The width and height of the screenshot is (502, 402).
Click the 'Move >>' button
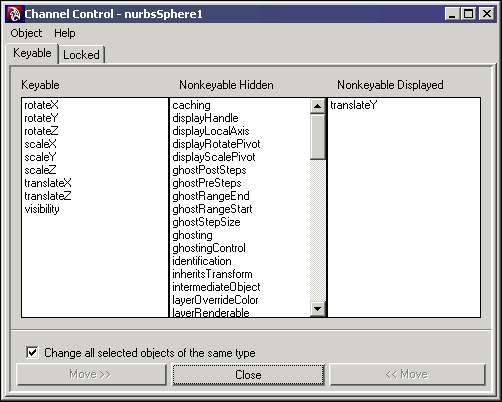coord(91,375)
